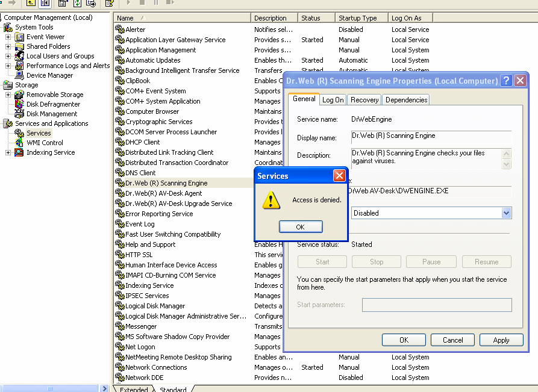
Task: Select the Shared Folders icon in tree
Action: tap(19, 46)
